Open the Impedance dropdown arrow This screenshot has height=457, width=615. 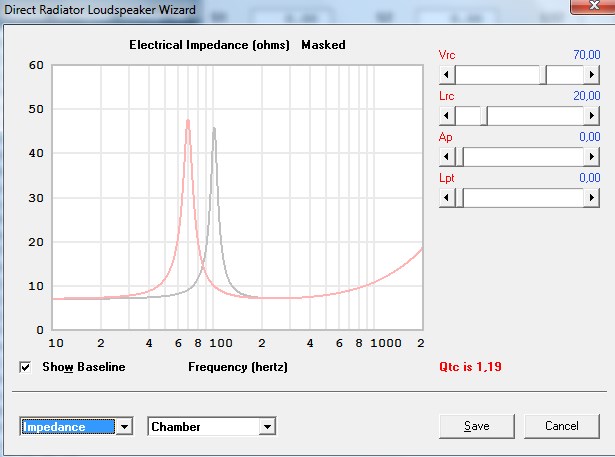(x=124, y=426)
